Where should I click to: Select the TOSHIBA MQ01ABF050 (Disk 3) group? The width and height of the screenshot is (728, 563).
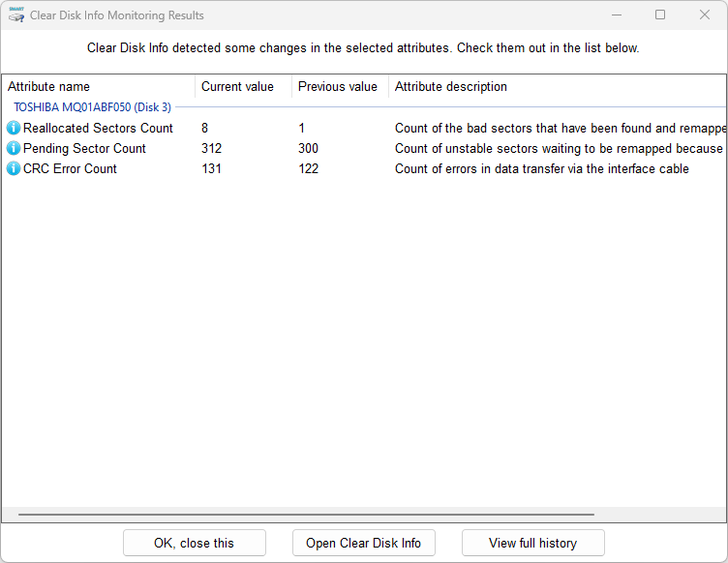[x=92, y=107]
